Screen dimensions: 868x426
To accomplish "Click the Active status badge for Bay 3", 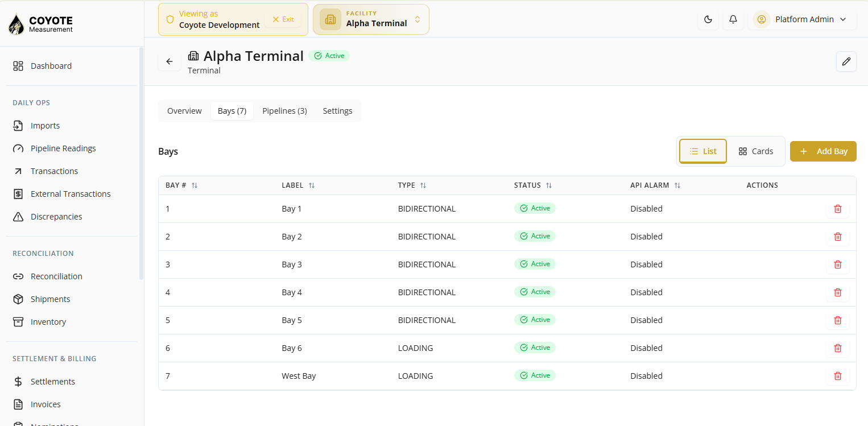I will 535,264.
